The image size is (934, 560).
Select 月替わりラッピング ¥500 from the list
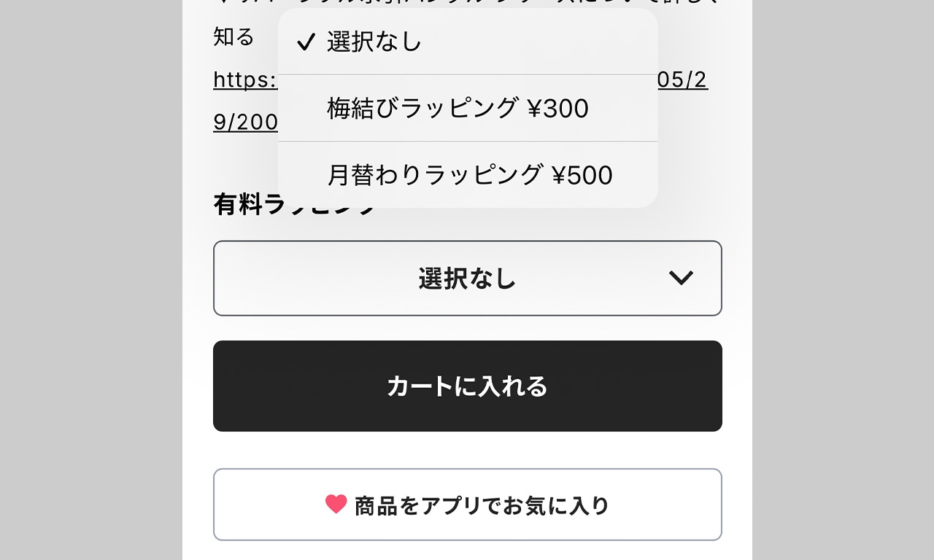(x=468, y=174)
